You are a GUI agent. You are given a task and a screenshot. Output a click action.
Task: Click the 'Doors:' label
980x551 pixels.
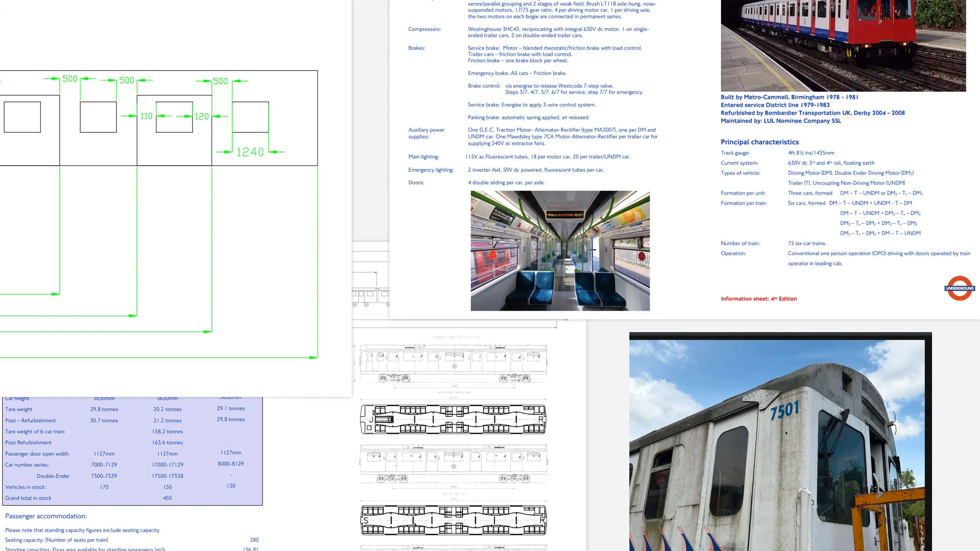416,183
